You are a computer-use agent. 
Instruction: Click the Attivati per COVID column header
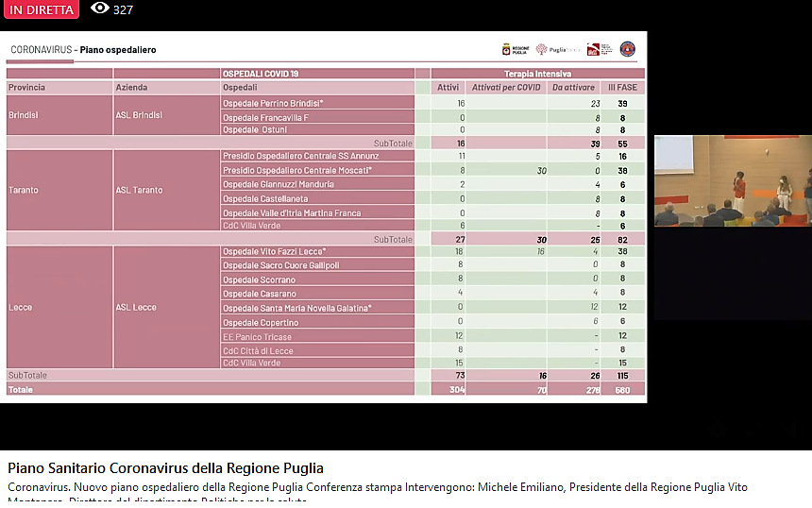point(506,88)
